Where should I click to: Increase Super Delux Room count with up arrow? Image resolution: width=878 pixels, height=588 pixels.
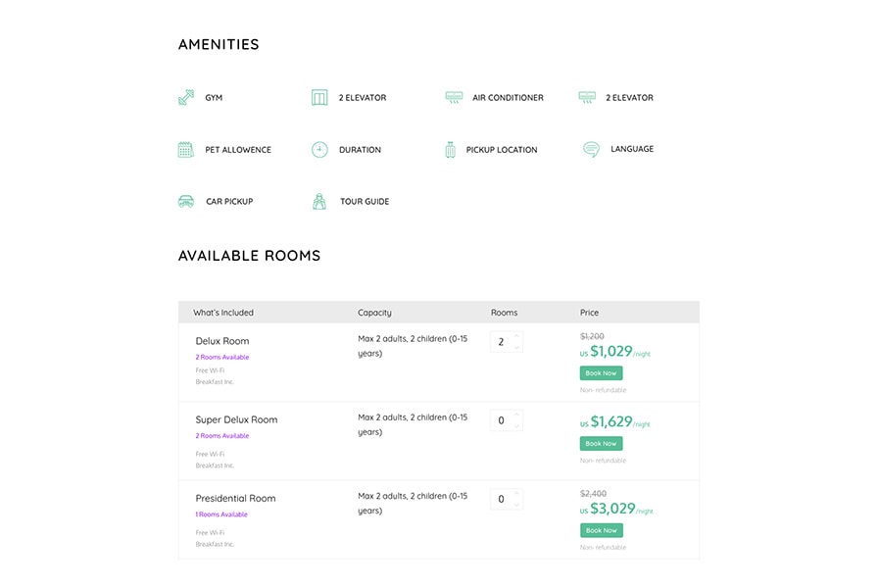pos(516,415)
